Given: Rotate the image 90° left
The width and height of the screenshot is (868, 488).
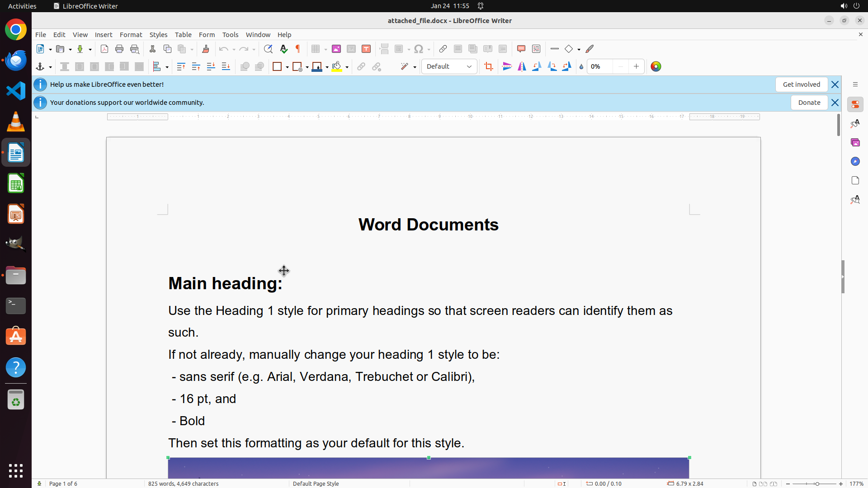Looking at the screenshot, I should [537, 66].
